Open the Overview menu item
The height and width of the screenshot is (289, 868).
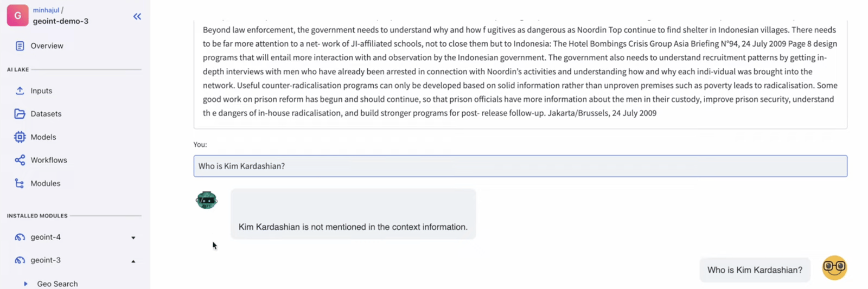[x=47, y=46]
